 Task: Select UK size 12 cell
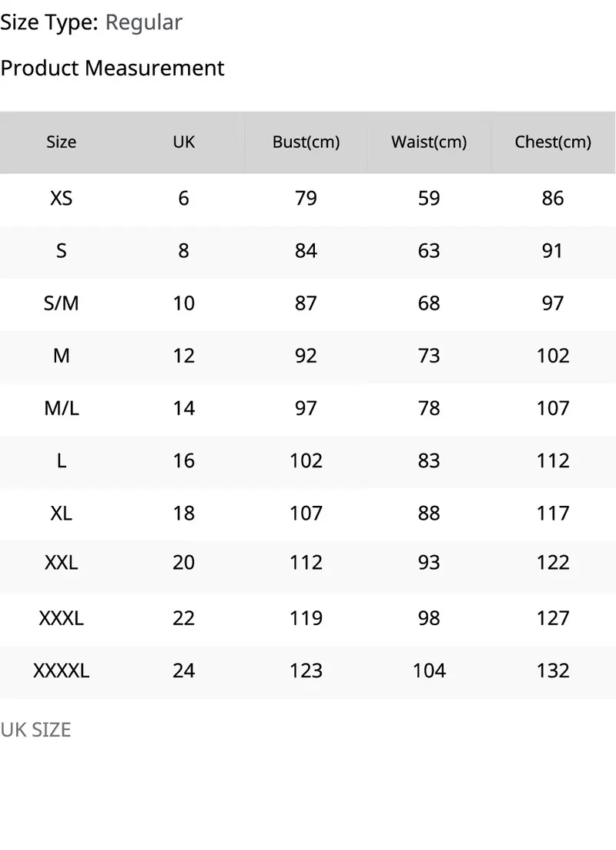(x=184, y=356)
